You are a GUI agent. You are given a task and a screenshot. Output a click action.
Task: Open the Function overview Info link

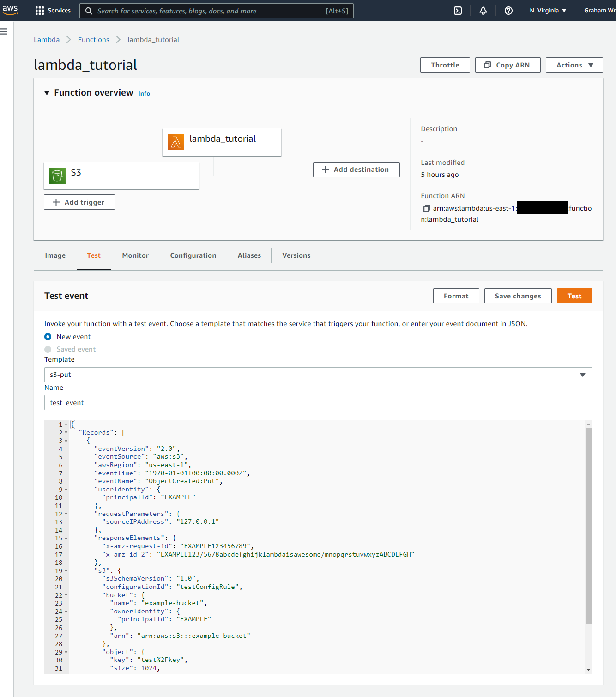pyautogui.click(x=144, y=93)
